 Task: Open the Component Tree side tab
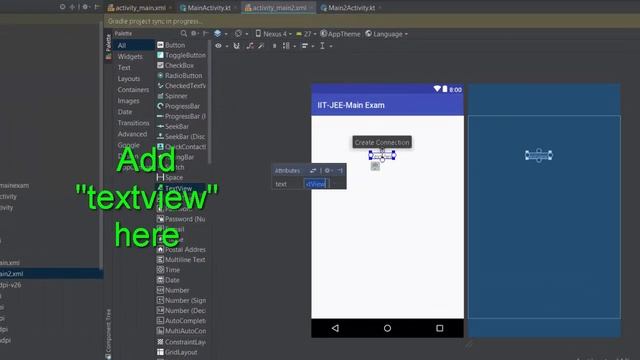(108, 333)
